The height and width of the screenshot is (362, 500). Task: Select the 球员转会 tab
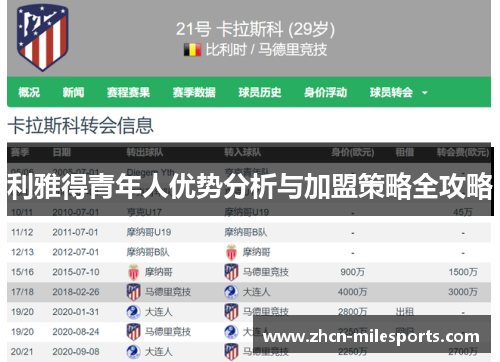click(x=391, y=92)
